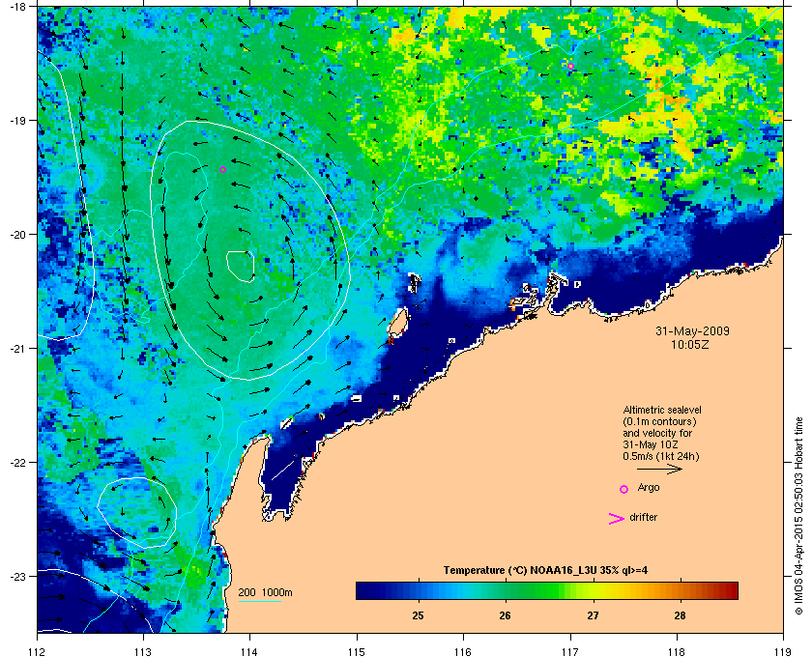Click the IMOS copyright timestamp text

(798, 517)
